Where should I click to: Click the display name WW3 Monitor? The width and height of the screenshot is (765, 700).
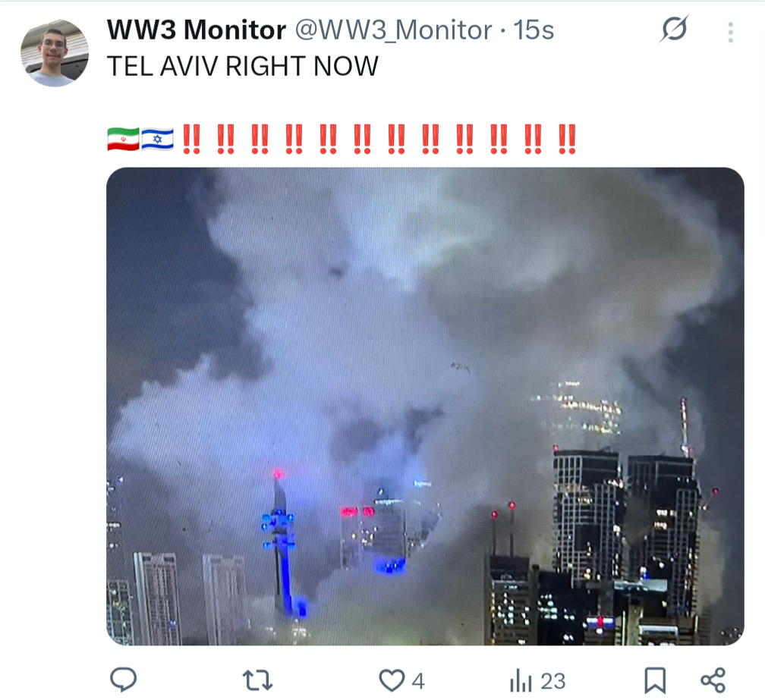click(196, 30)
